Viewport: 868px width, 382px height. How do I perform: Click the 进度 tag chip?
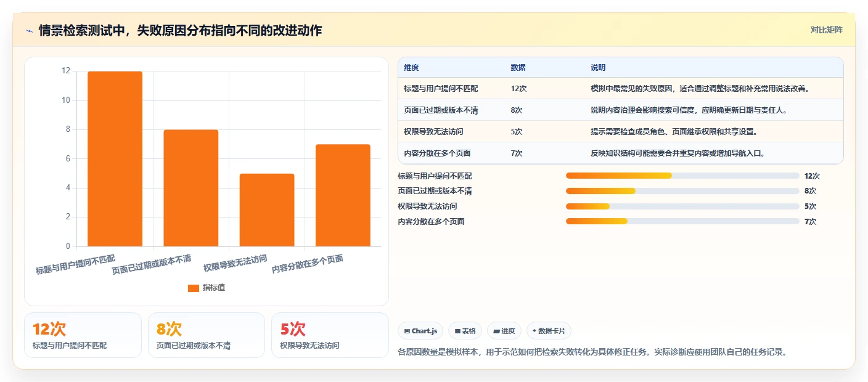504,331
